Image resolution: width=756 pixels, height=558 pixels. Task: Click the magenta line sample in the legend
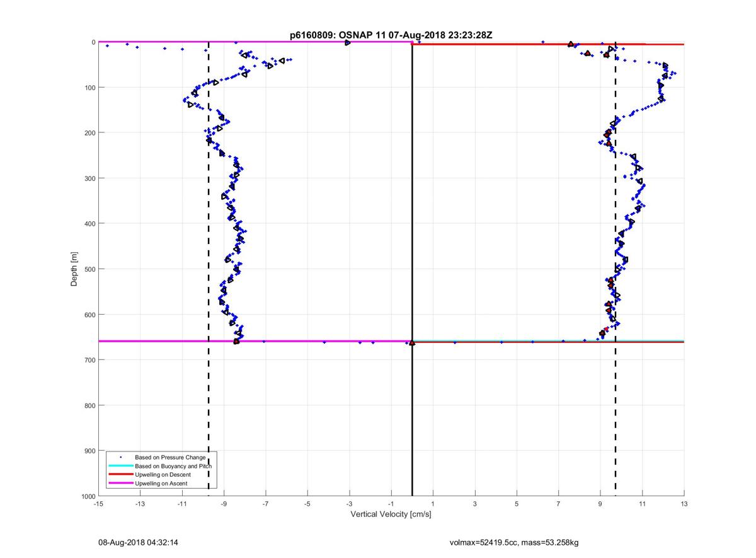[x=120, y=484]
